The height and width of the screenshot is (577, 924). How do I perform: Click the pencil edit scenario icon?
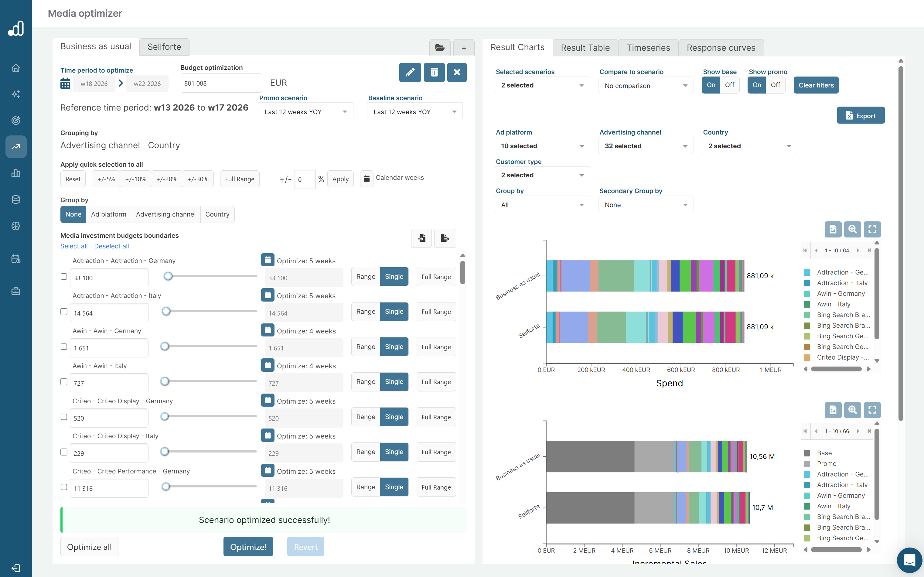410,72
